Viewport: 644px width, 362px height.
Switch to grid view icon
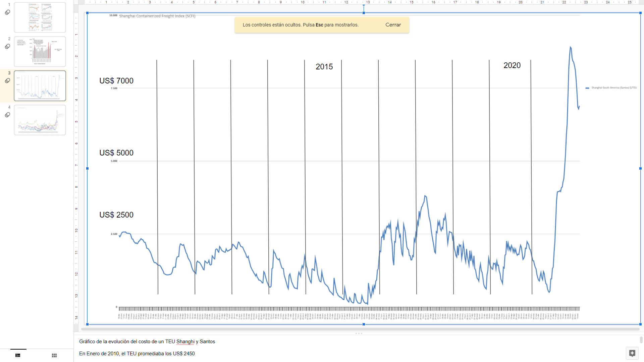pos(54,355)
